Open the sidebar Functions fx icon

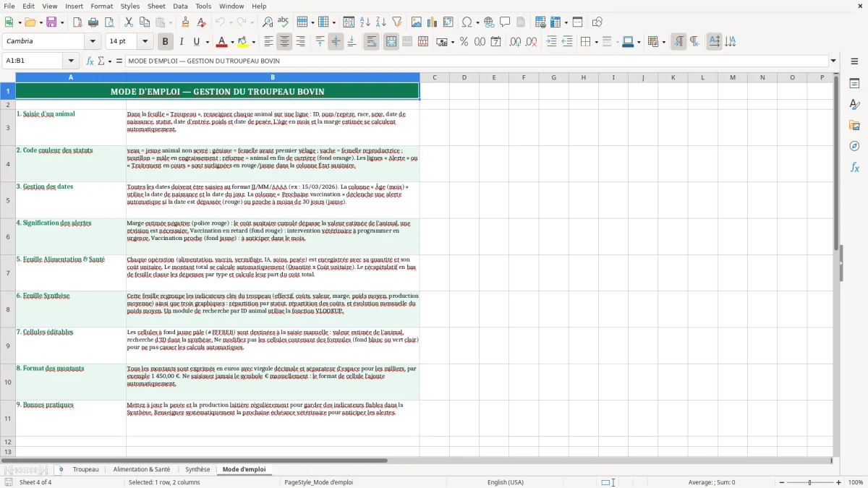click(x=854, y=167)
